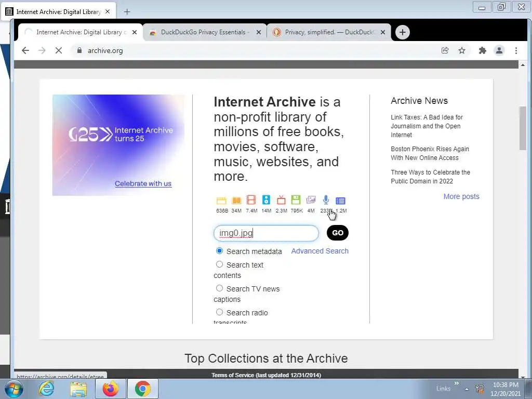Open the concerts microphone icon
The width and height of the screenshot is (532, 399).
(326, 200)
